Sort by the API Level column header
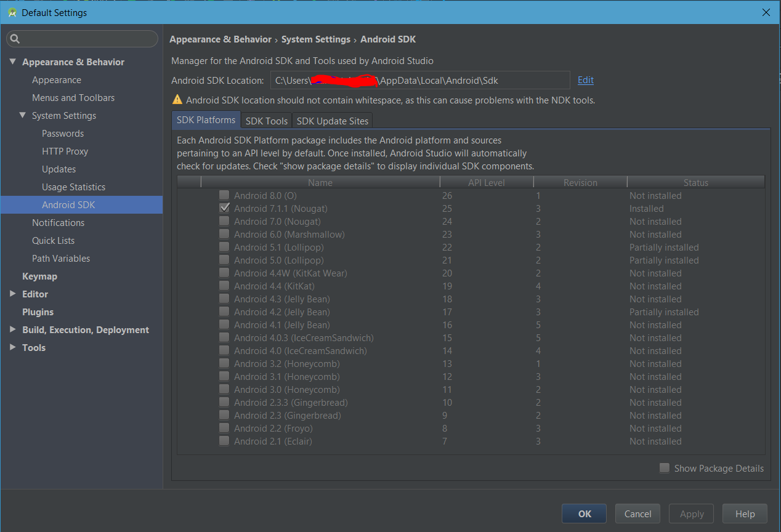781x532 pixels. tap(487, 182)
